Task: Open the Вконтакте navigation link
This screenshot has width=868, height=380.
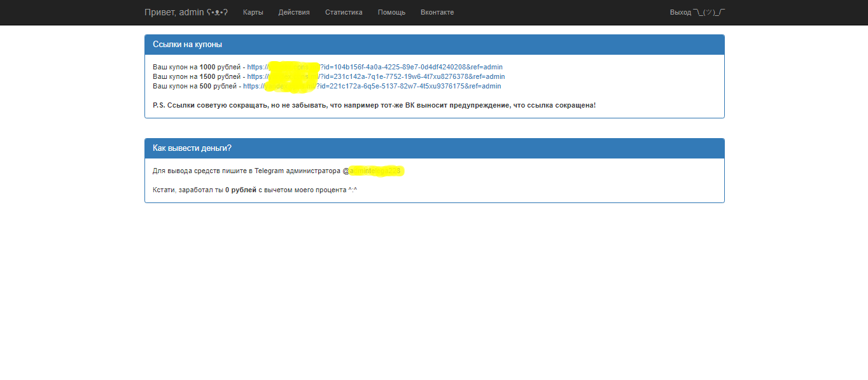Action: (x=437, y=12)
